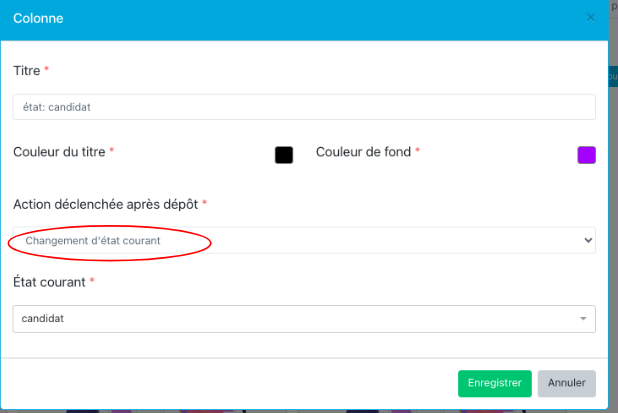Click the chevron arrow of the action dropdown

[x=586, y=241]
